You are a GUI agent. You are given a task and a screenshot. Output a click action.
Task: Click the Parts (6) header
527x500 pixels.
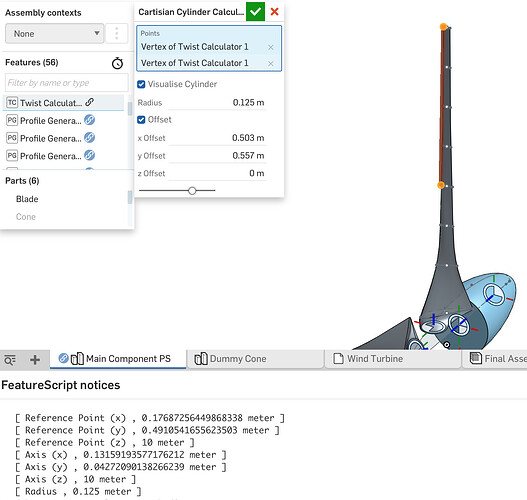[22, 181]
